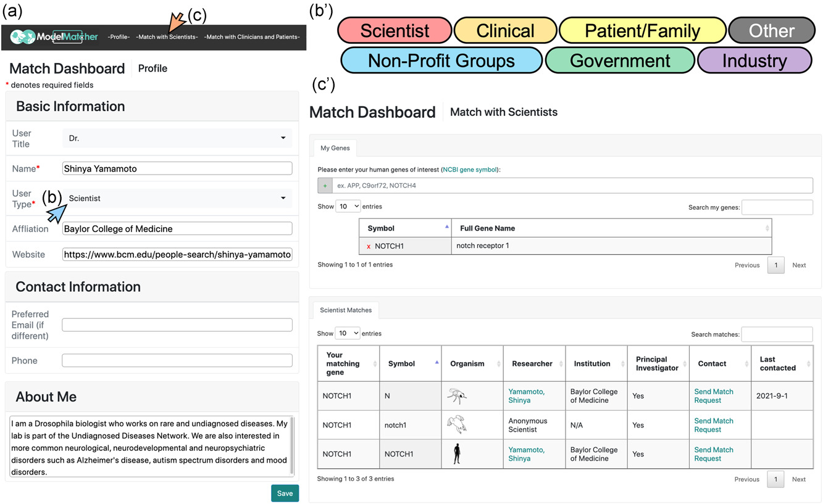This screenshot has width=823, height=504.
Task: Select the green Government user type
Action: 620,60
